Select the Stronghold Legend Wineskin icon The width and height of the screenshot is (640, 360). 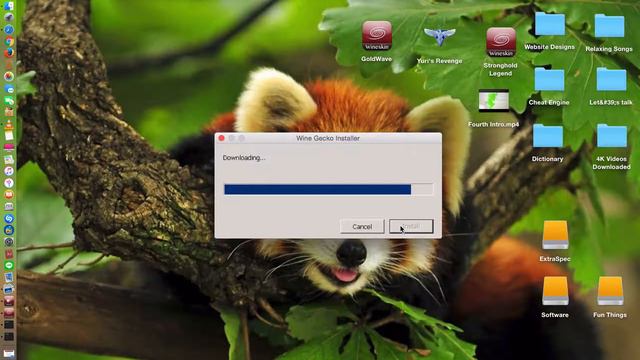(501, 42)
